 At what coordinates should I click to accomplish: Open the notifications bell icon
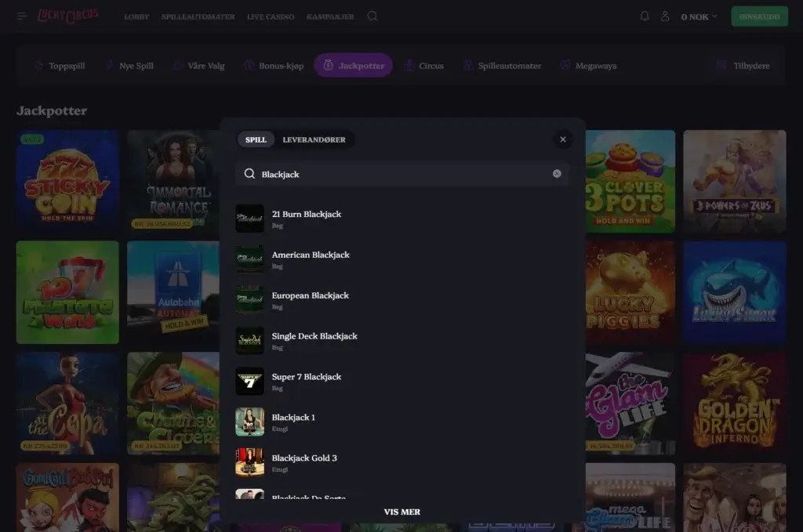[x=645, y=16]
